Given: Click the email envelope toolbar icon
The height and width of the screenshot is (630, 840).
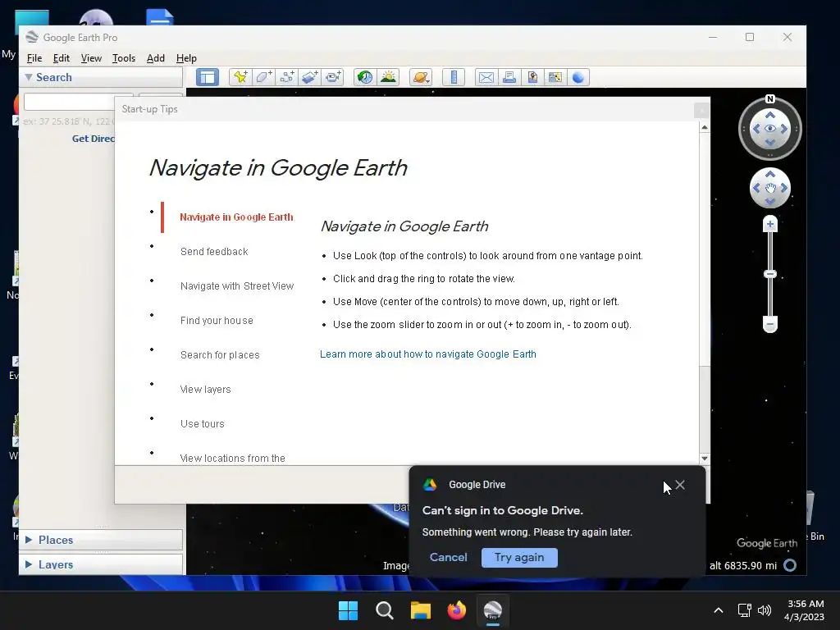Looking at the screenshot, I should click(x=486, y=77).
